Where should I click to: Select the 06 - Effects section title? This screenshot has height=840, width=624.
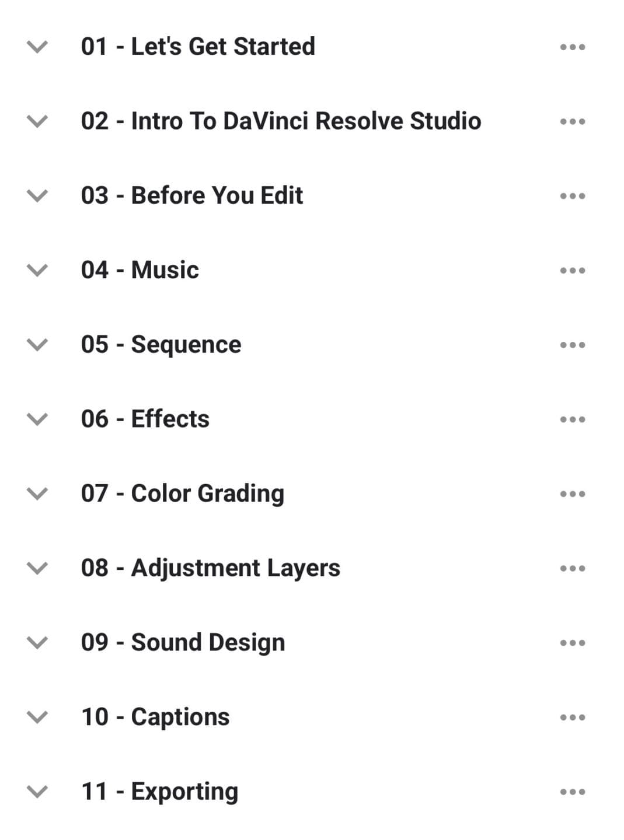145,419
